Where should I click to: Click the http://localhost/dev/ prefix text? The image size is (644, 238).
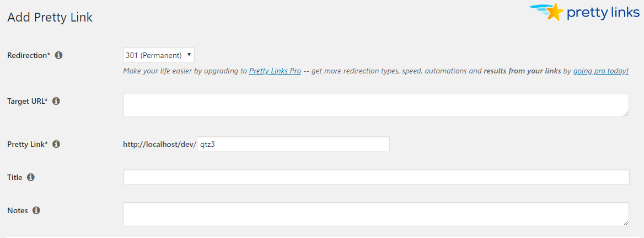point(159,144)
